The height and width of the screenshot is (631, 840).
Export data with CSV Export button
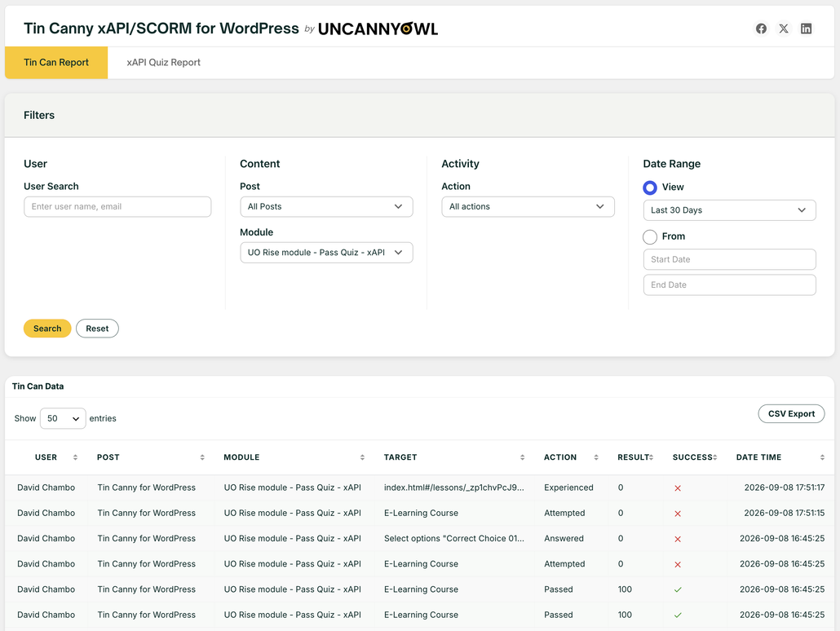point(791,413)
